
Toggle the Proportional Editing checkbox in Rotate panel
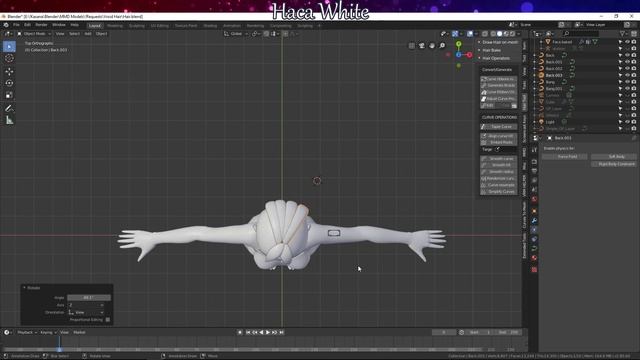pos(108,320)
